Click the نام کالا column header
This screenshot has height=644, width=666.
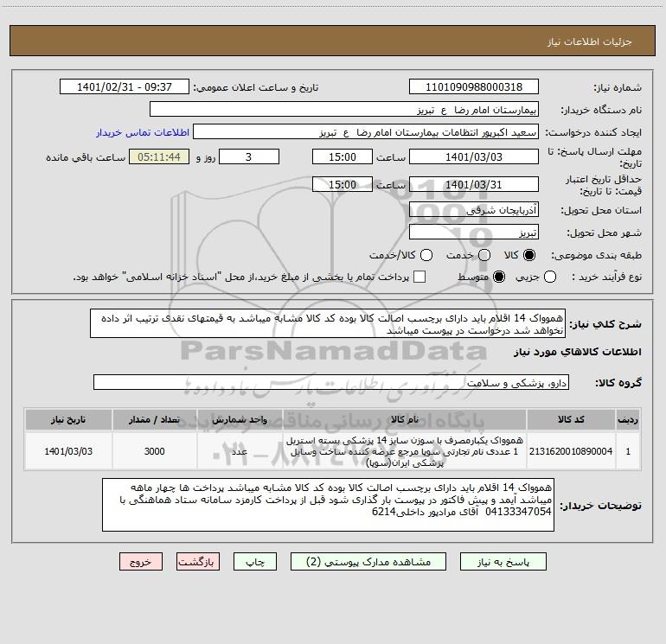pos(405,419)
